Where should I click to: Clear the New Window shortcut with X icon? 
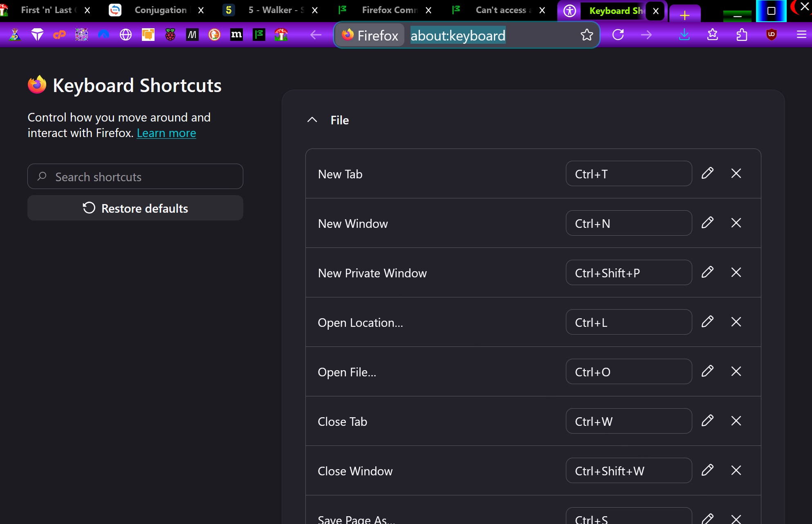[736, 223]
